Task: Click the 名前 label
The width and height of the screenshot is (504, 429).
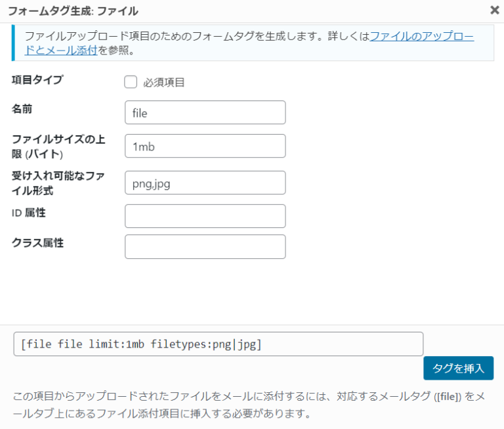Action: pyautogui.click(x=22, y=109)
